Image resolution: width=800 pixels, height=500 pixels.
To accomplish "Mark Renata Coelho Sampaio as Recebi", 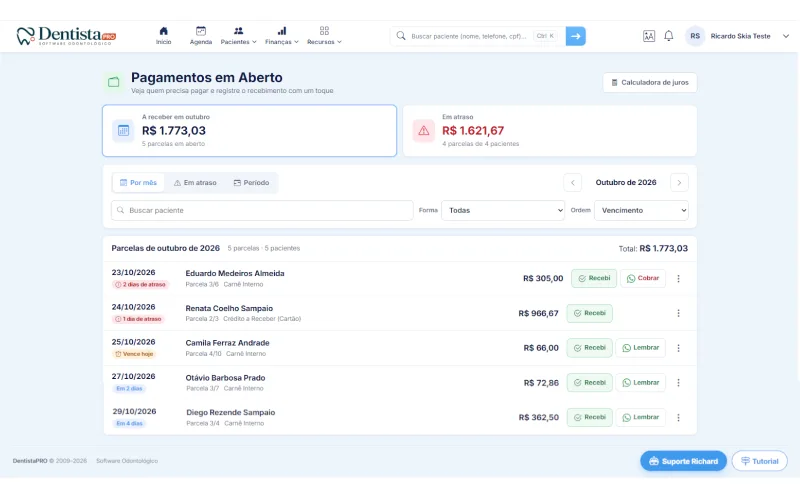I will (x=589, y=313).
